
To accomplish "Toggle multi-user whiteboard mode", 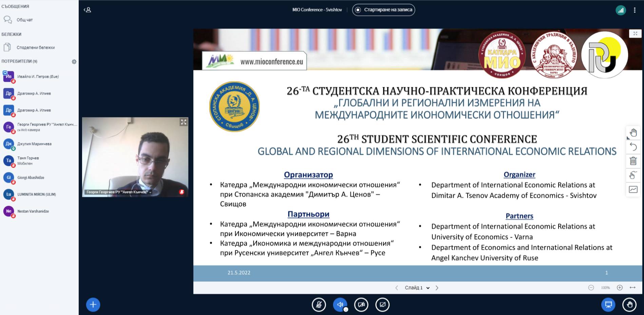I will point(633,175).
